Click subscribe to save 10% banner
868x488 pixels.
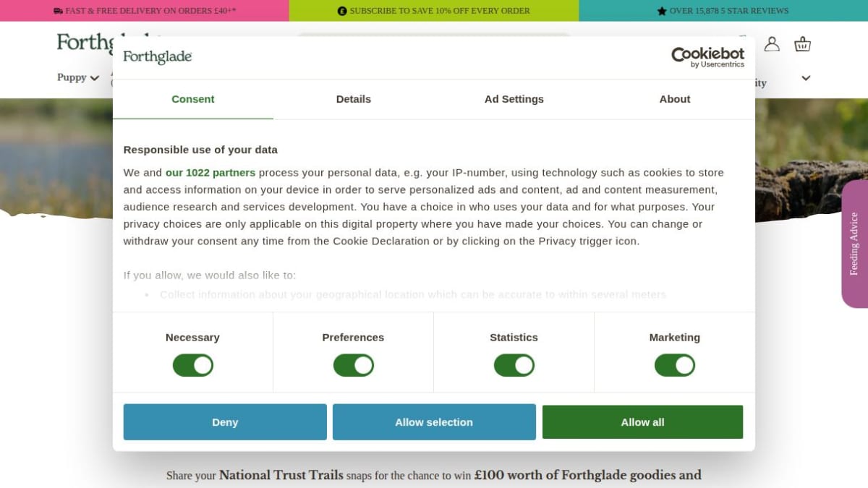(434, 11)
